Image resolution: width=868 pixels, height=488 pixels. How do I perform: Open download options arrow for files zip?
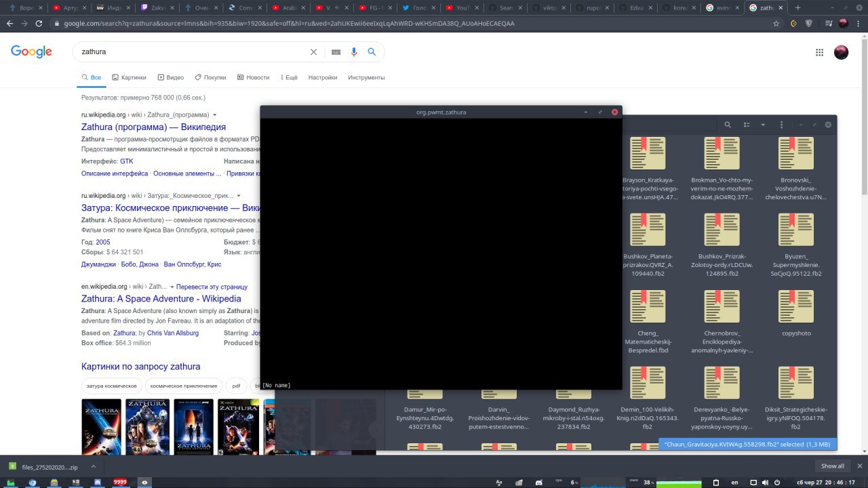tap(94, 466)
